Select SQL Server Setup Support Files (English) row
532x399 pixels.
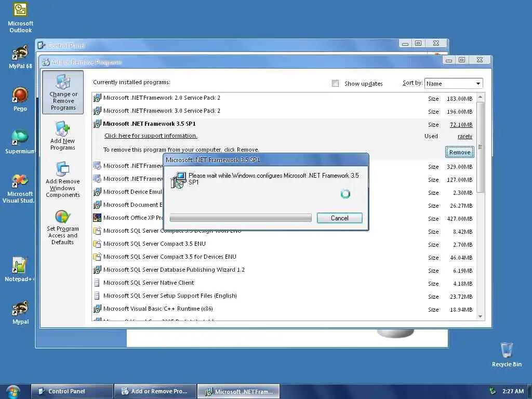(284, 296)
